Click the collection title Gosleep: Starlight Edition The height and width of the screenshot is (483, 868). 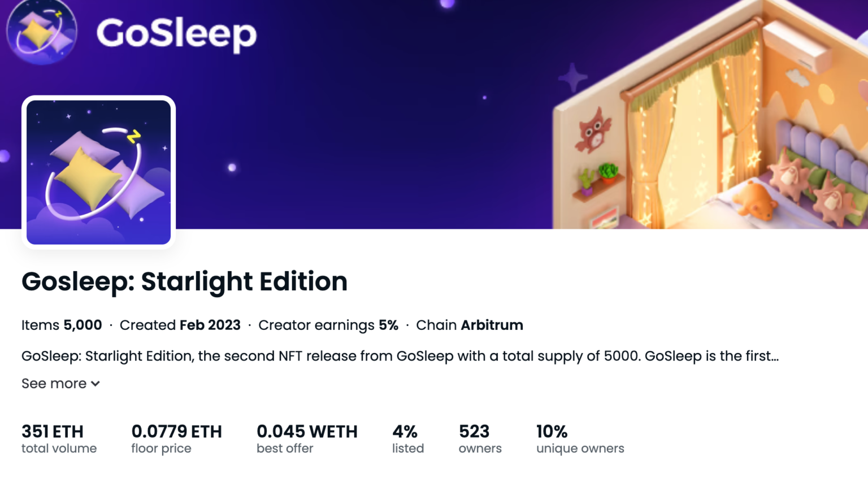(x=184, y=282)
